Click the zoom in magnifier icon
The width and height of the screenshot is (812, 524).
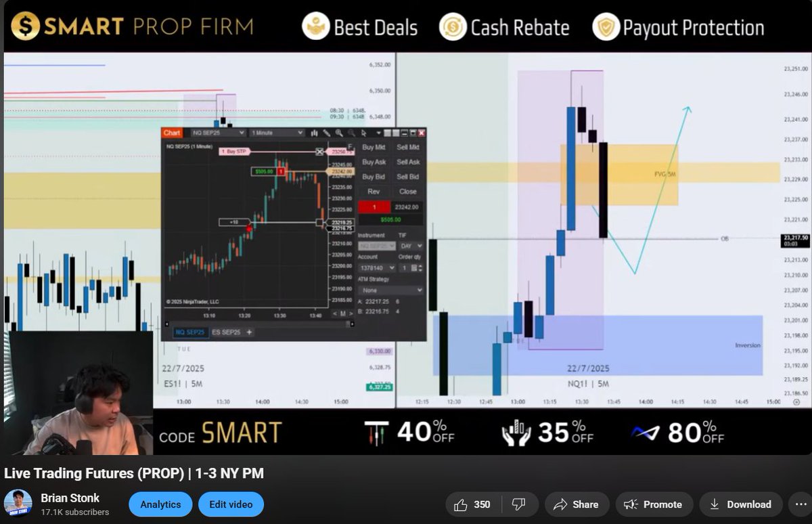[339, 133]
